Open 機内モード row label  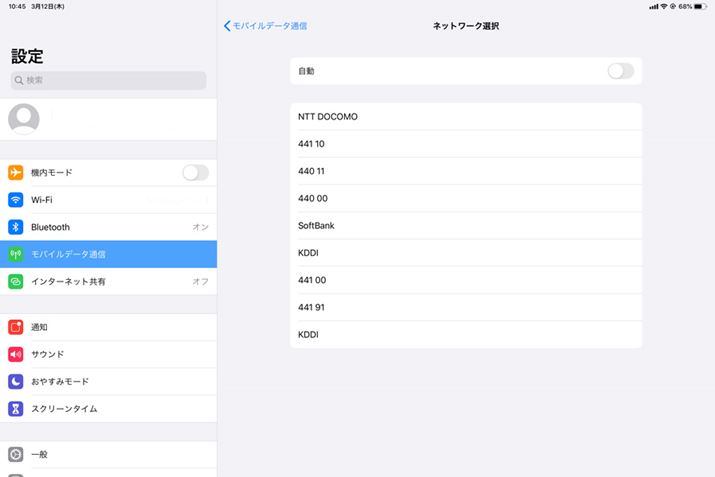tap(52, 172)
